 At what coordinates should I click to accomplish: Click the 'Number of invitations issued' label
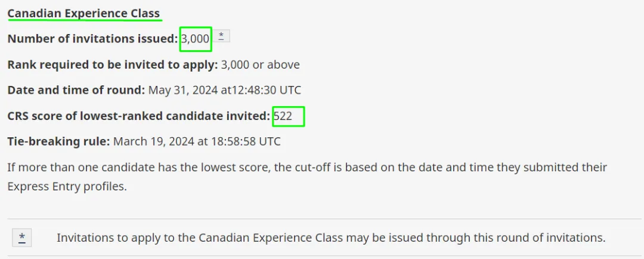[92, 39]
